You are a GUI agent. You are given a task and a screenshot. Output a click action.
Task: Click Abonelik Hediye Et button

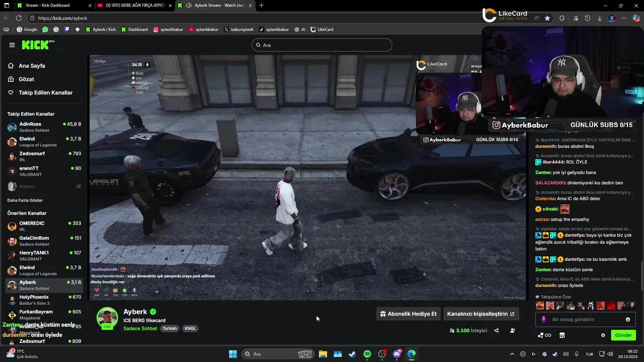point(408,314)
